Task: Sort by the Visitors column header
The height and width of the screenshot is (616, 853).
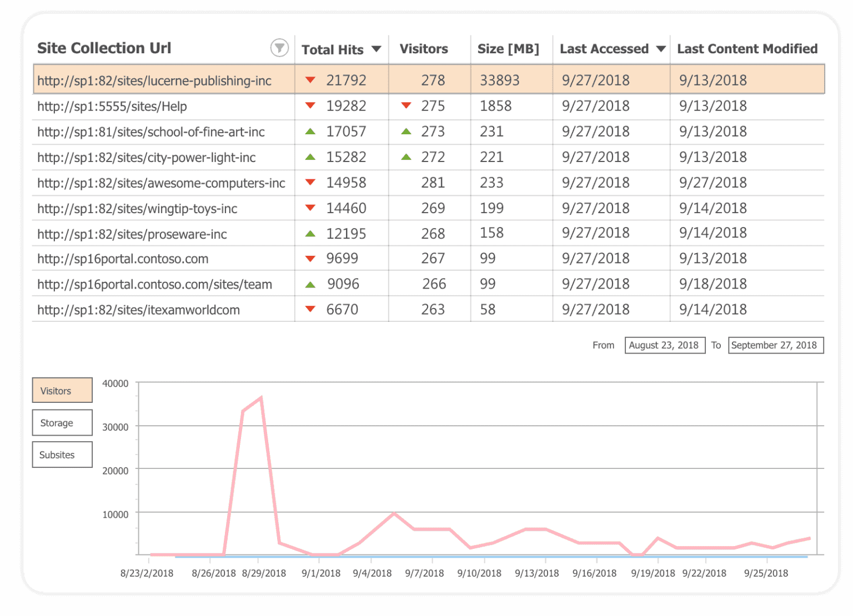Action: click(x=423, y=49)
